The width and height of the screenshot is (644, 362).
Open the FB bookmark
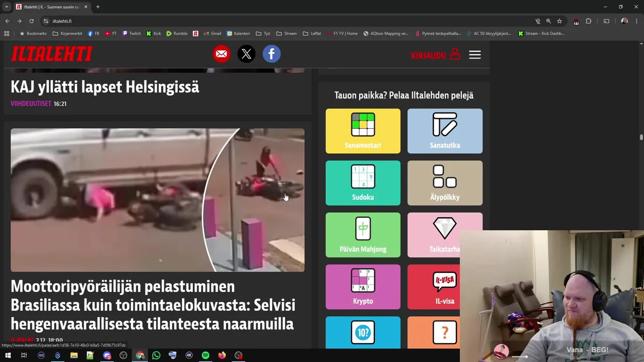click(94, 34)
